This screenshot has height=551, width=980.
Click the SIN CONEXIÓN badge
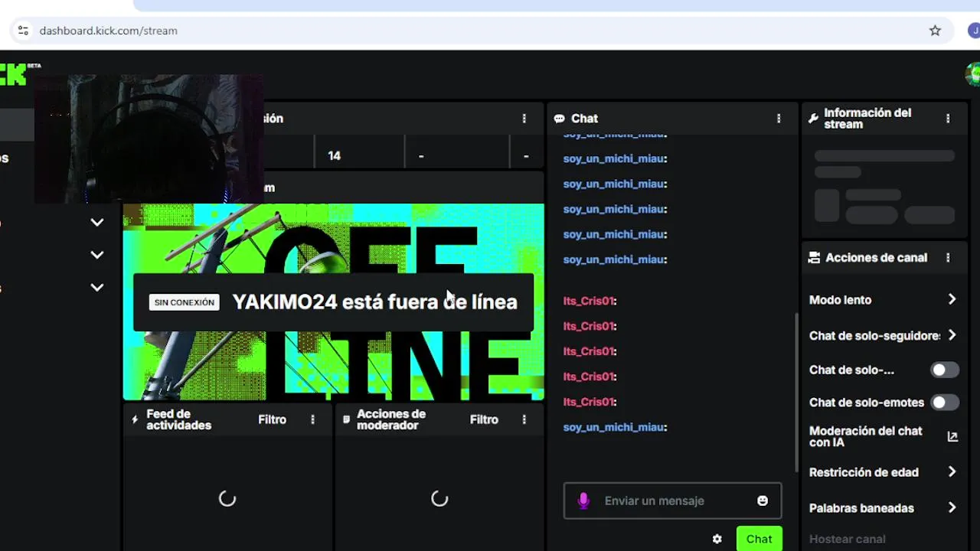click(x=185, y=302)
